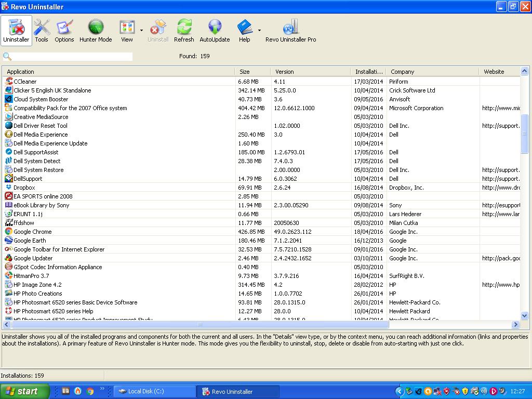This screenshot has height=399, width=532.
Task: Select Clicker 5 English UK Standalone row
Action: (x=261, y=90)
